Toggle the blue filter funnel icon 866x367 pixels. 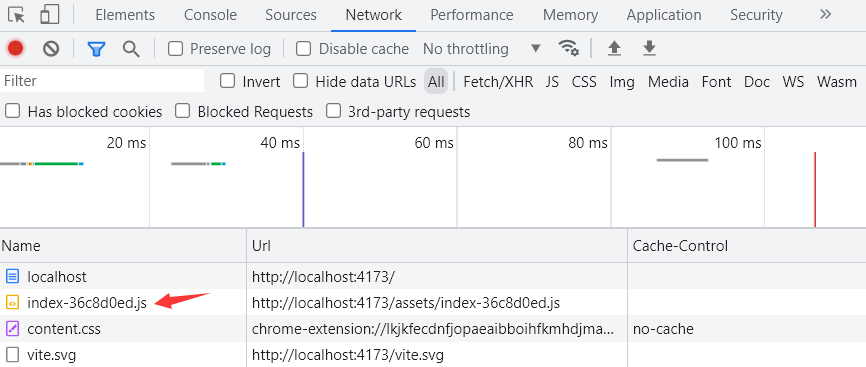pyautogui.click(x=96, y=49)
